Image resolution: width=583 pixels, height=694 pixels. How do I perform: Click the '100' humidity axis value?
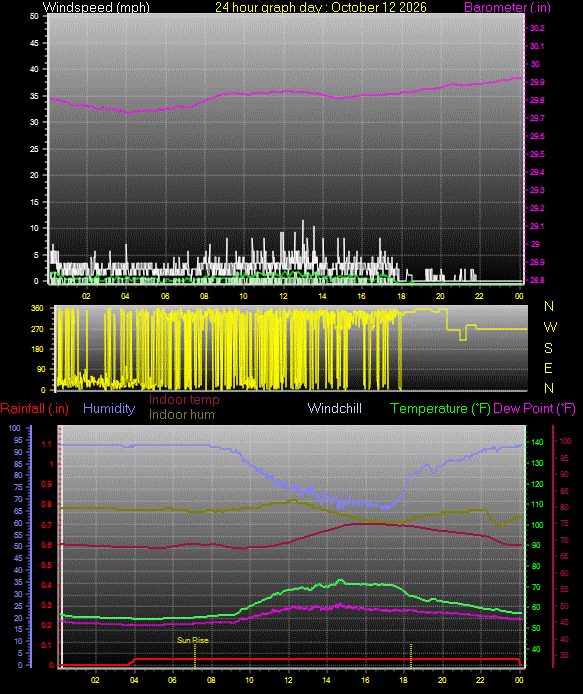(14, 428)
